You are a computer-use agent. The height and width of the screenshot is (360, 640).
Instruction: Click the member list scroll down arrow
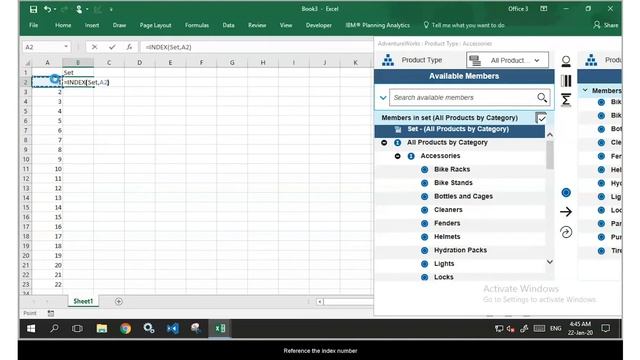click(x=550, y=262)
